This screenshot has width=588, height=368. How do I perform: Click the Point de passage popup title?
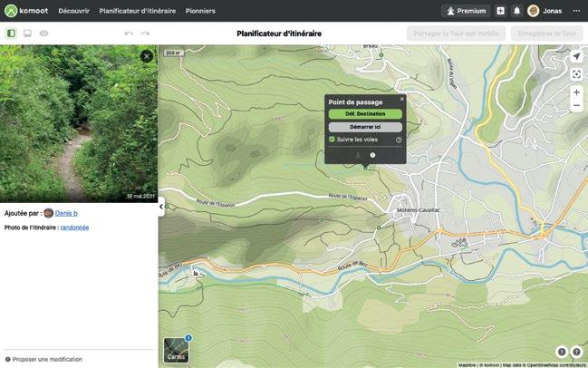point(355,102)
